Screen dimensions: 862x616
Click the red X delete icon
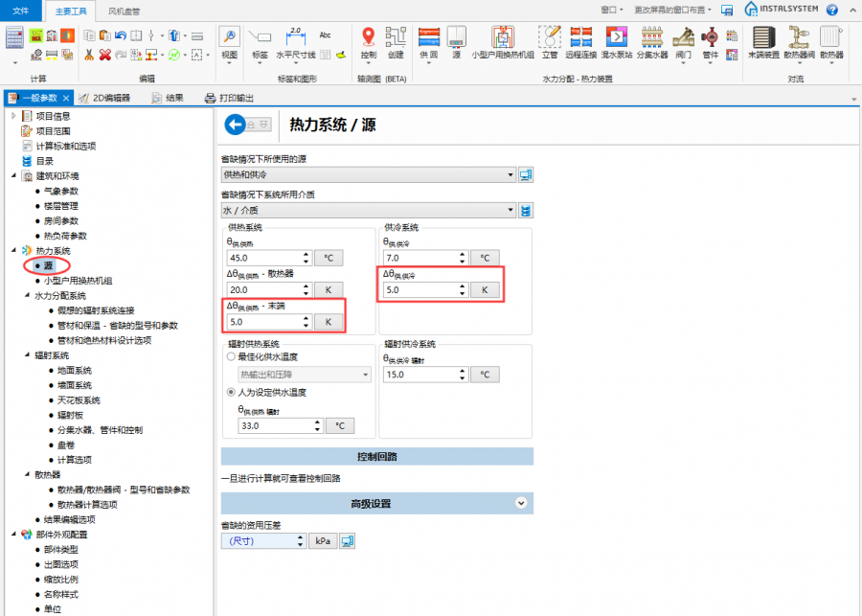(x=104, y=55)
